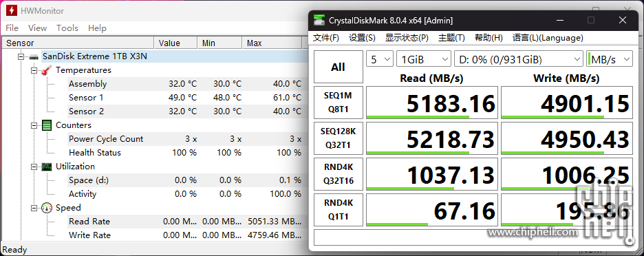Open the 语言(L)(Language) menu
644x256 pixels.
(548, 38)
